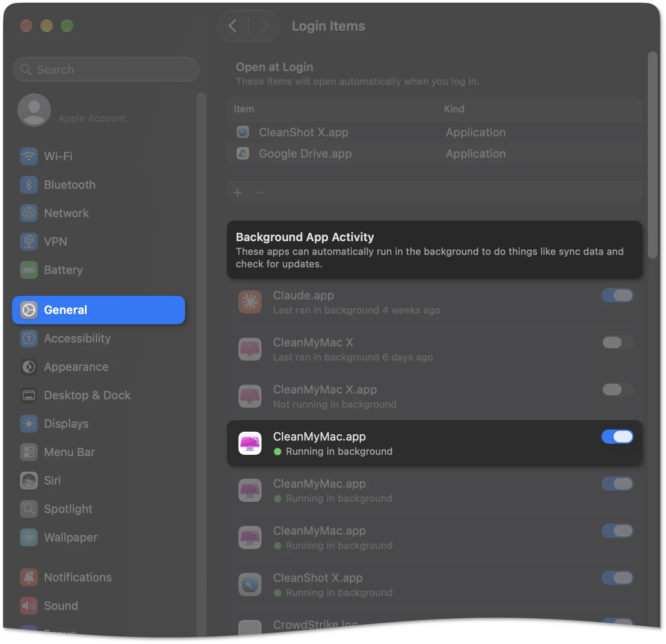The height and width of the screenshot is (644, 666).
Task: Click the 'Kind' column header
Action: pyautogui.click(x=454, y=109)
